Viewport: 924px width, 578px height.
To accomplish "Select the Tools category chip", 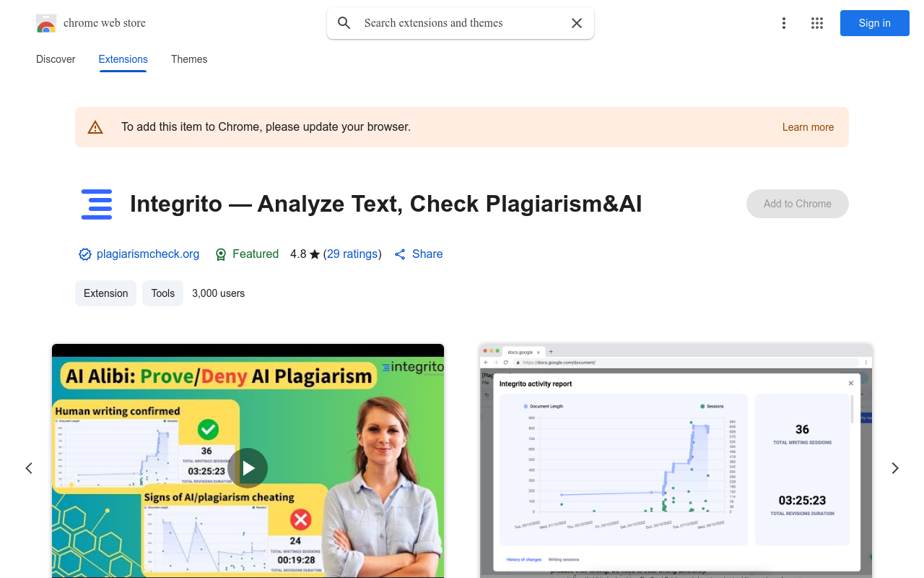I will (163, 293).
